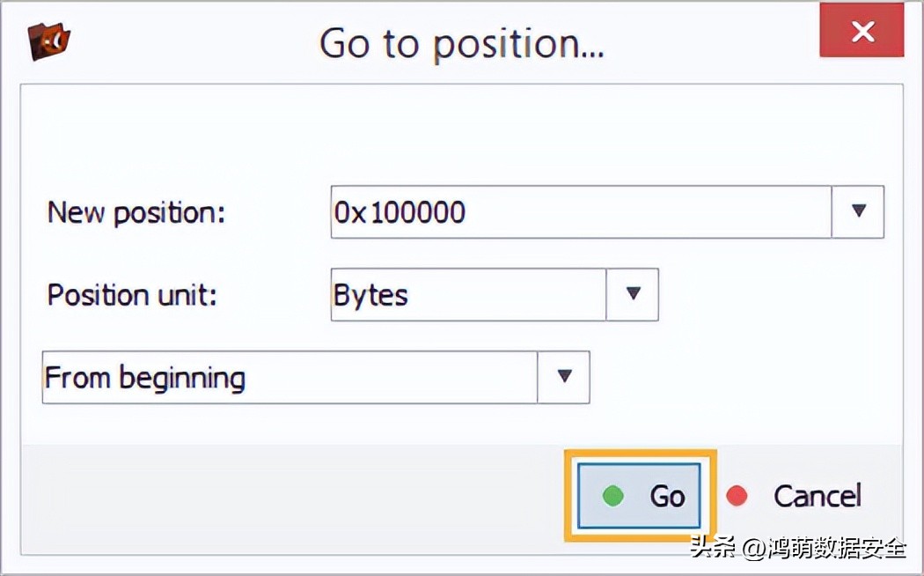
Task: Click the "Go to position..." title text
Action: 461,42
